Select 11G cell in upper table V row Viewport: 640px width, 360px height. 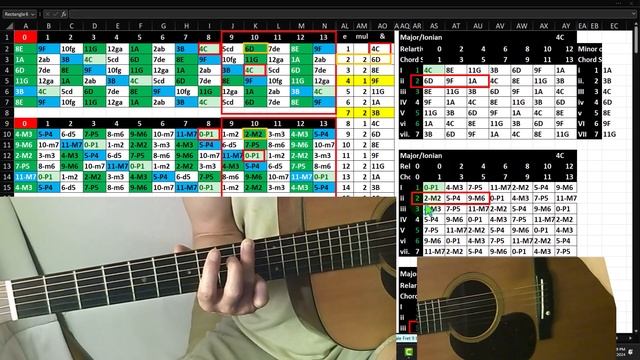click(x=433, y=113)
